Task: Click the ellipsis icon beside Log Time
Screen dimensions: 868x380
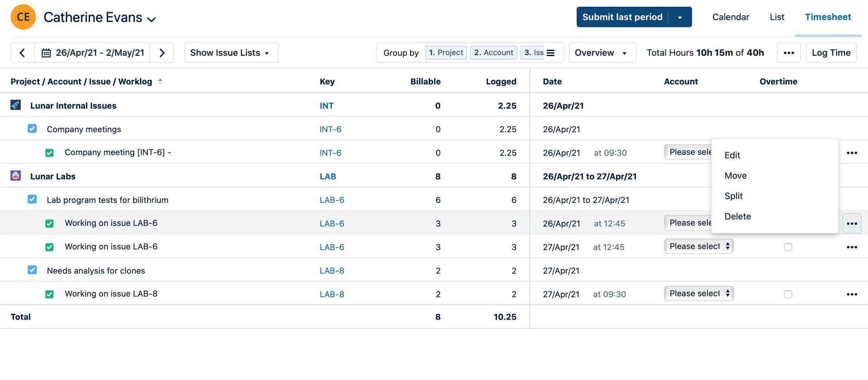Action: point(789,53)
